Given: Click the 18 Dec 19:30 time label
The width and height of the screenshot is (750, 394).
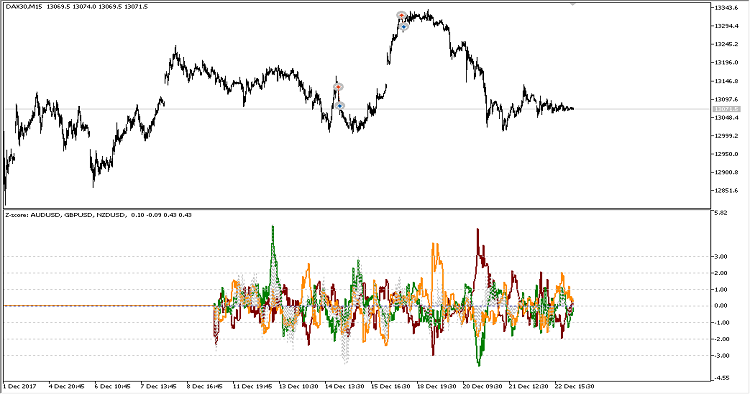Looking at the screenshot, I should point(436,386).
